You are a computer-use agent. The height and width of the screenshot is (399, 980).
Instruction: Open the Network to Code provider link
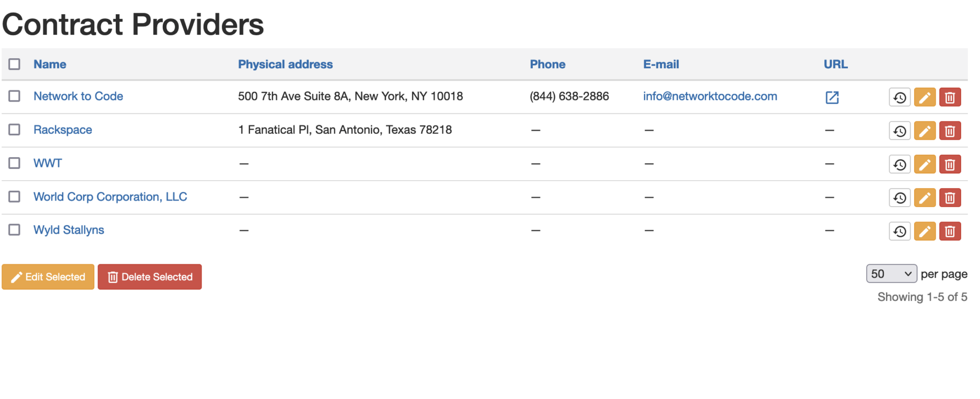click(78, 96)
